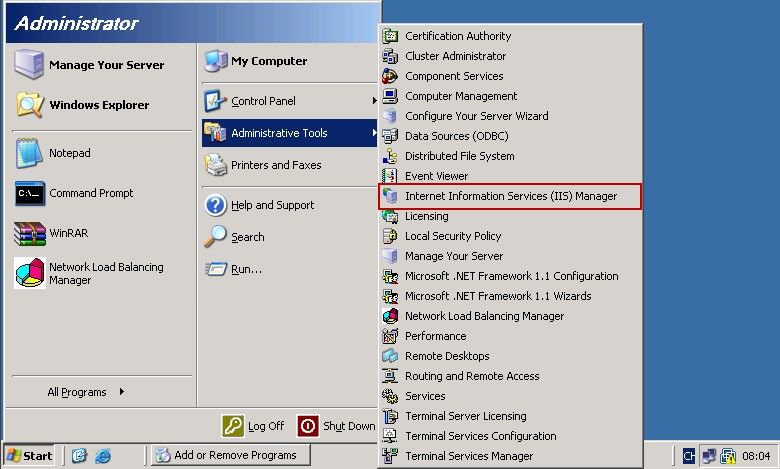780x469 pixels.
Task: Click the Show Desktop quick launch icon
Action: 79,455
